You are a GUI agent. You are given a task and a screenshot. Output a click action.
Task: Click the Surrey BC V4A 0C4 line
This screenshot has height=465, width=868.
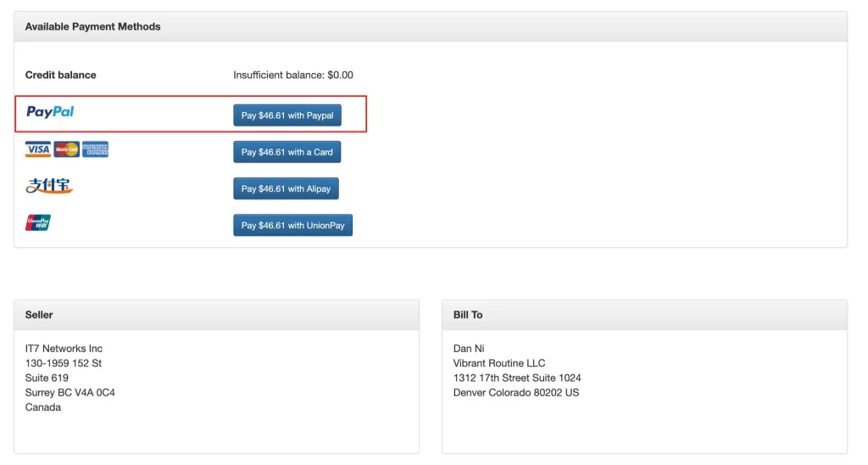pos(70,392)
